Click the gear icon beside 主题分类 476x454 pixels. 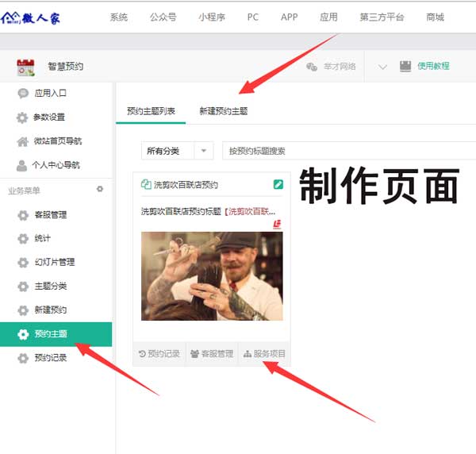coord(23,286)
